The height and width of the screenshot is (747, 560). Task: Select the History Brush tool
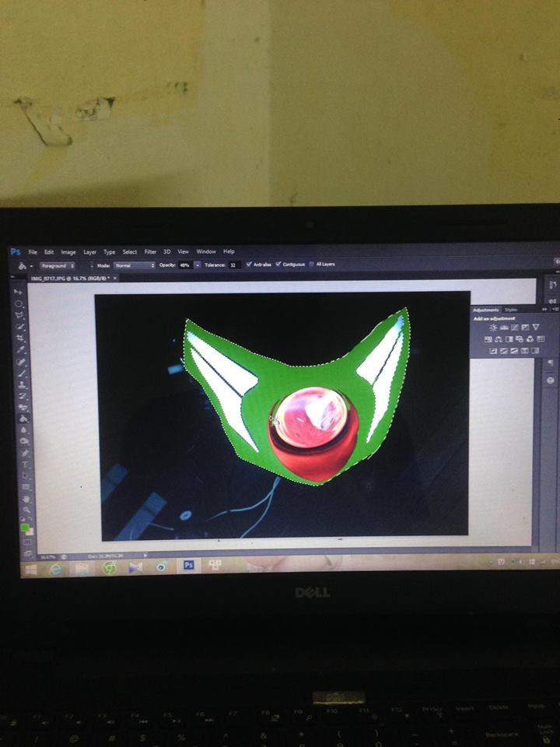coord(23,395)
